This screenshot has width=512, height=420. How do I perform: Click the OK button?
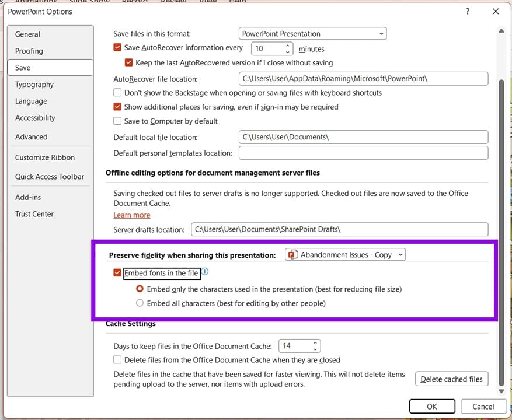click(x=432, y=407)
